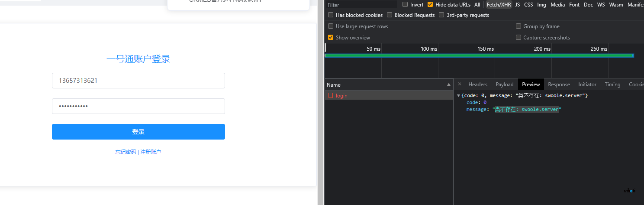Close the request details panel
The height and width of the screenshot is (205, 644).
pyautogui.click(x=460, y=84)
